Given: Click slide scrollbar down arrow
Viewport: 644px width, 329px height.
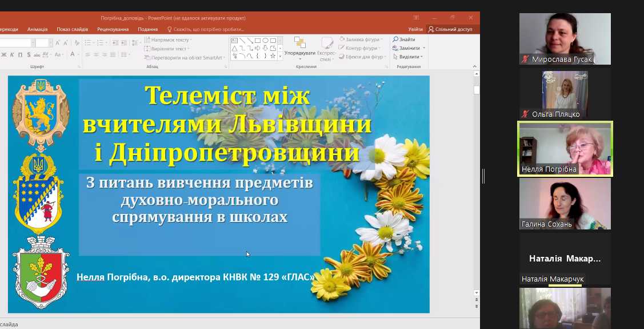Looking at the screenshot, I should pyautogui.click(x=477, y=293).
